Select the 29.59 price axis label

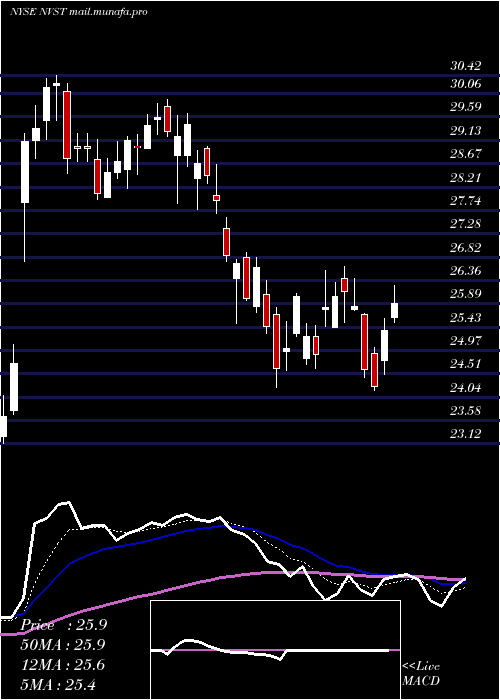pyautogui.click(x=466, y=107)
